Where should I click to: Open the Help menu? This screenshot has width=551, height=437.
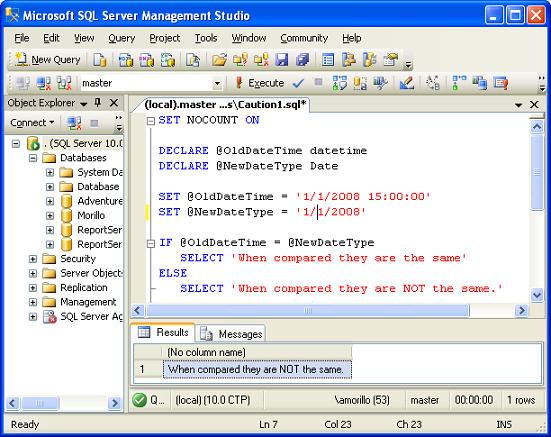pos(352,38)
